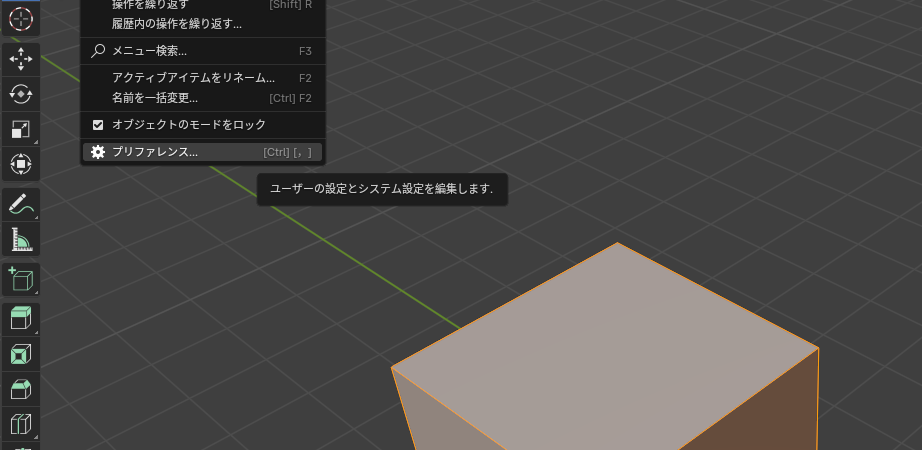The image size is (922, 450).
Task: Select the Add Cube tool
Action: (x=21, y=280)
